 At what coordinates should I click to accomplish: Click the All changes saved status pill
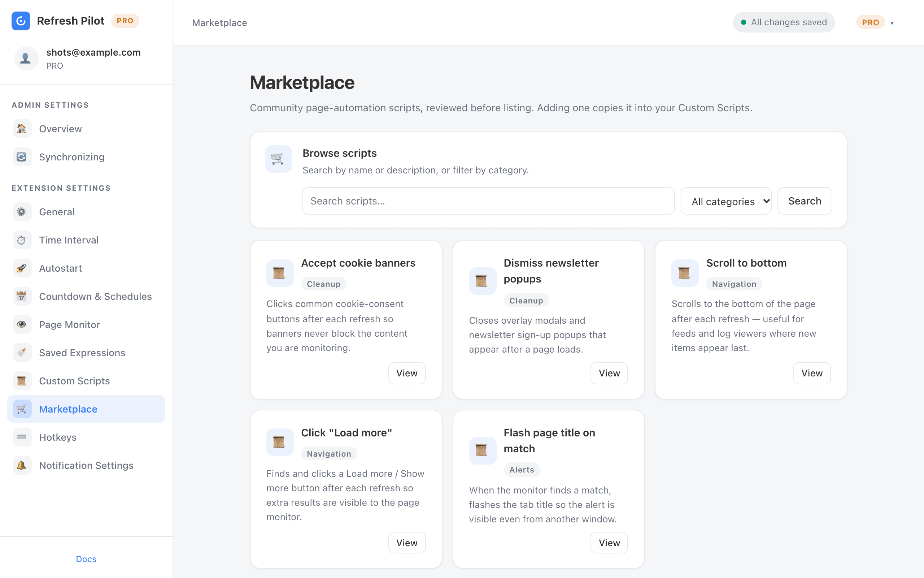click(x=784, y=22)
